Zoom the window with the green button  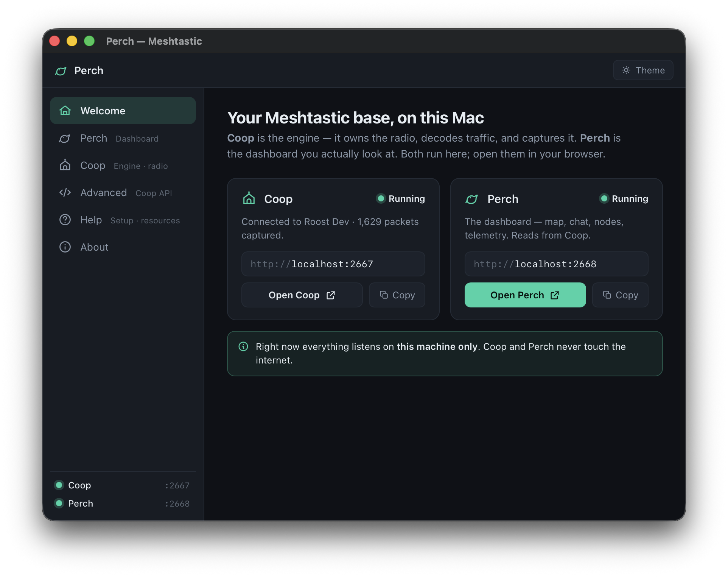click(x=89, y=41)
